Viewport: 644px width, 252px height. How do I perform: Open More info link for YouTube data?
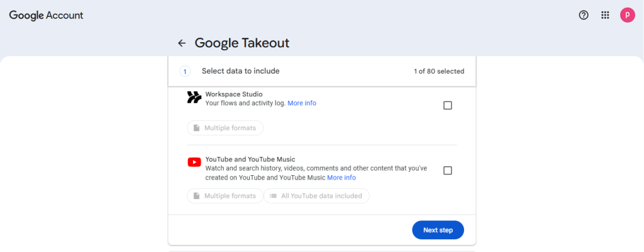point(341,178)
